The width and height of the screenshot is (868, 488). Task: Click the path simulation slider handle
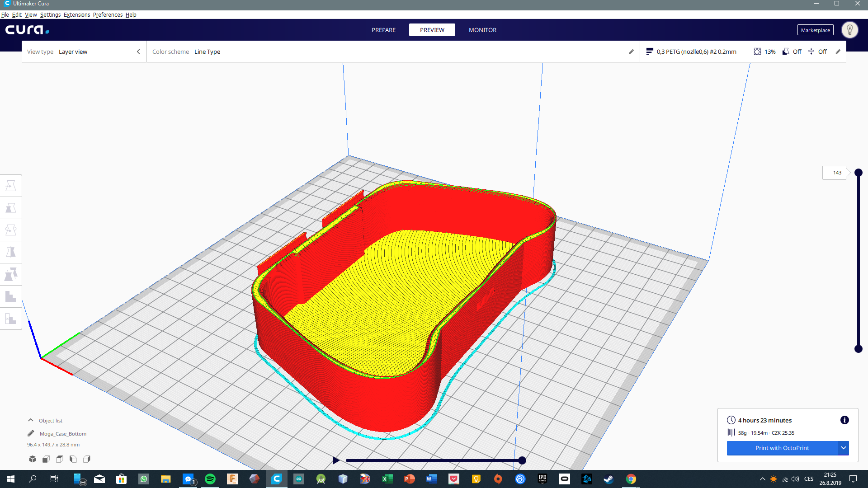click(x=522, y=460)
